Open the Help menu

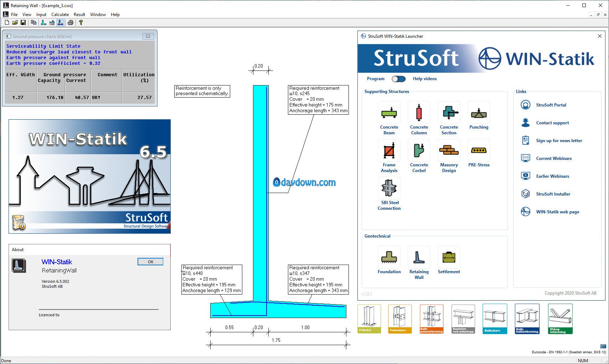[115, 15]
